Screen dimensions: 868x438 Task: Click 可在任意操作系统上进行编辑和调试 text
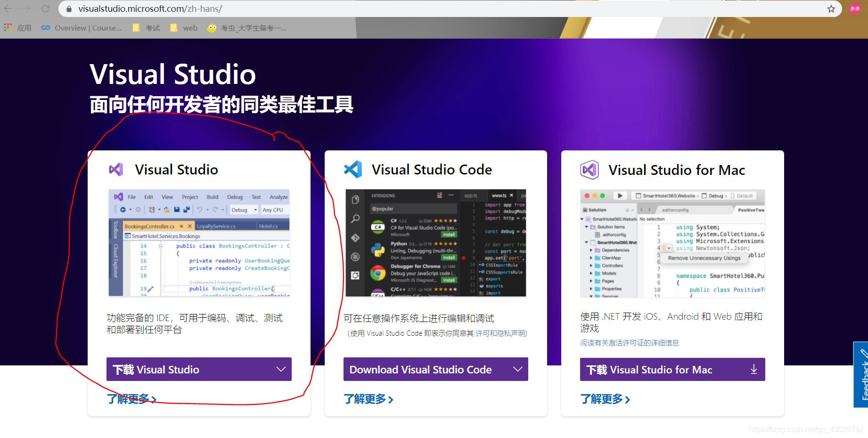click(x=419, y=318)
